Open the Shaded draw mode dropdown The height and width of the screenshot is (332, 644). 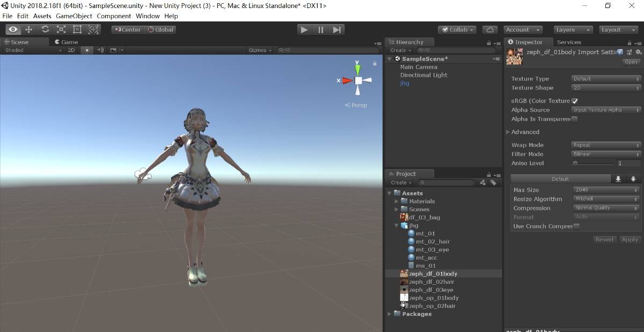coord(33,50)
